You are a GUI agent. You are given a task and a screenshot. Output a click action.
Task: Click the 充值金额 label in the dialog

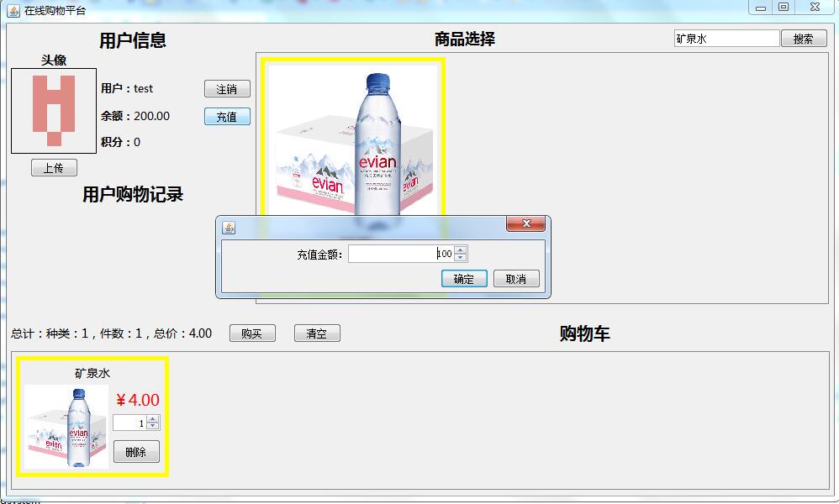click(319, 255)
